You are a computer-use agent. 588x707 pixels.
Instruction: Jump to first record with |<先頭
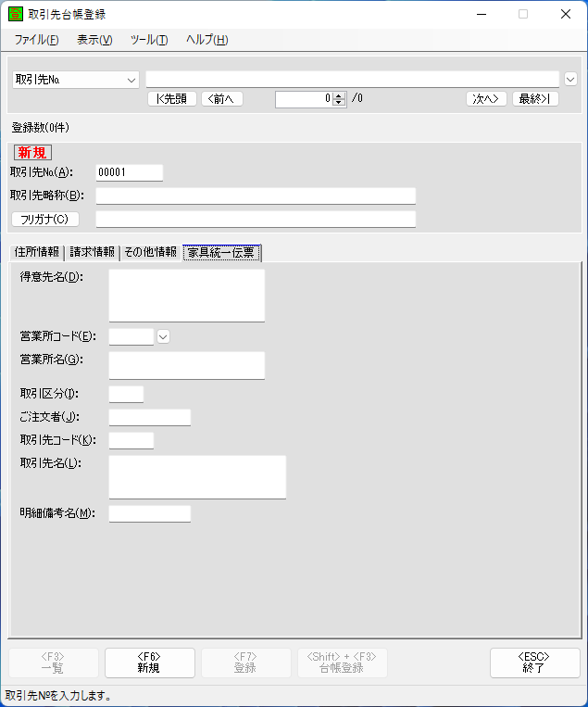(172, 99)
